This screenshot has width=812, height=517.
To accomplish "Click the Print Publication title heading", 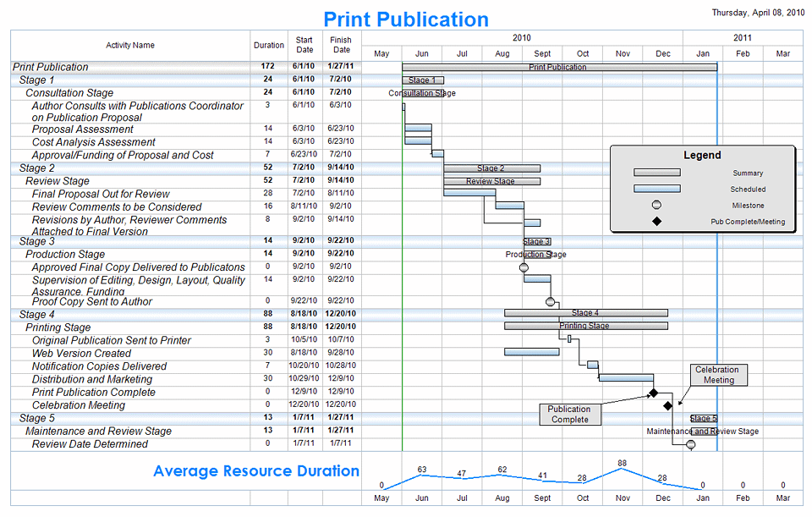I will 406,19.
